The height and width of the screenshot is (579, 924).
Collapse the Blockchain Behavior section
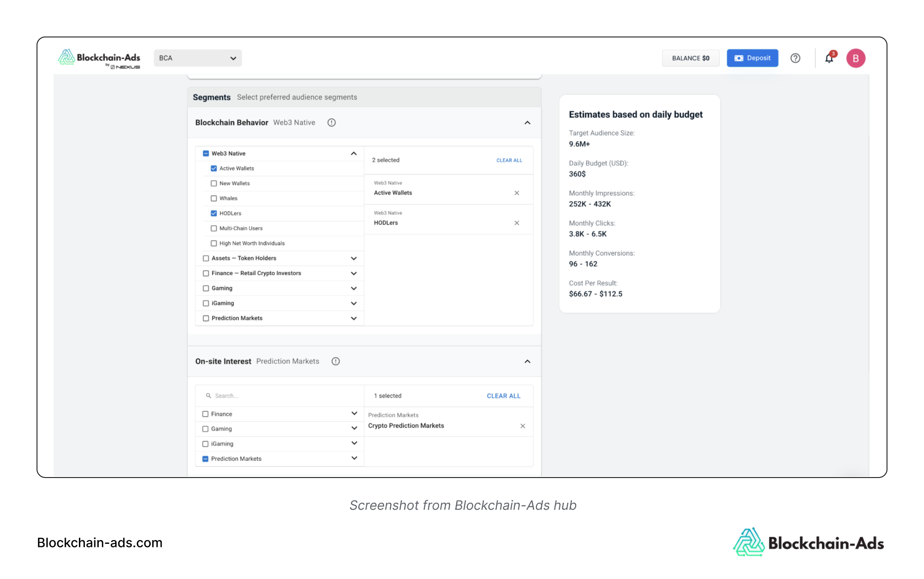tap(527, 123)
